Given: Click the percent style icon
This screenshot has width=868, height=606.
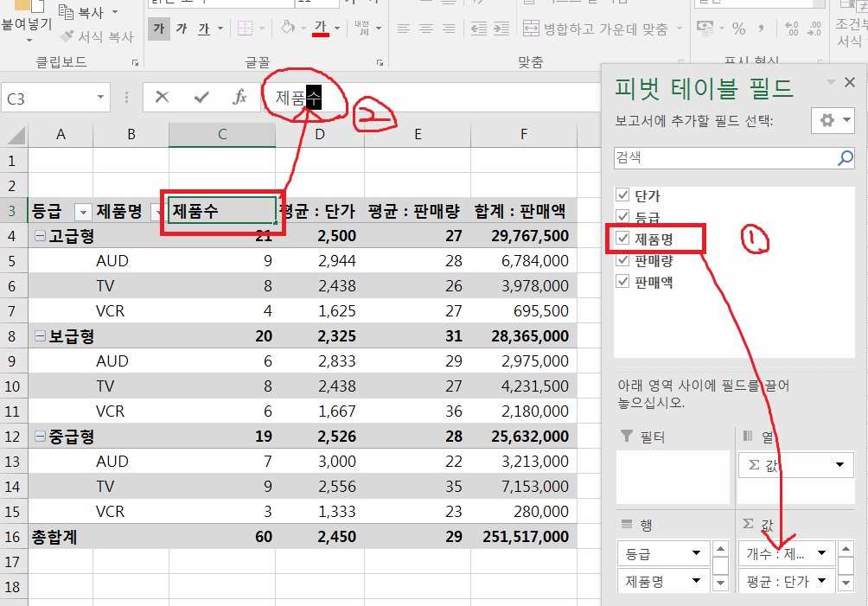Looking at the screenshot, I should (x=738, y=29).
